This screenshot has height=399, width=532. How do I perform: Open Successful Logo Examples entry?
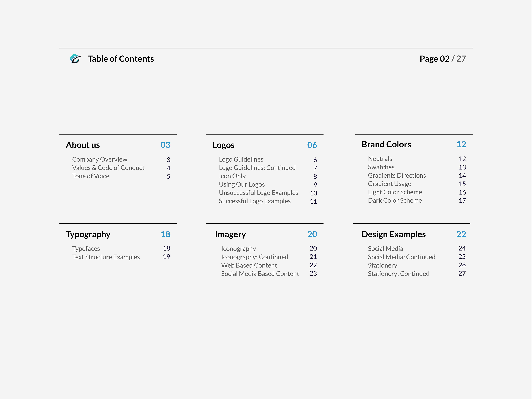(255, 201)
